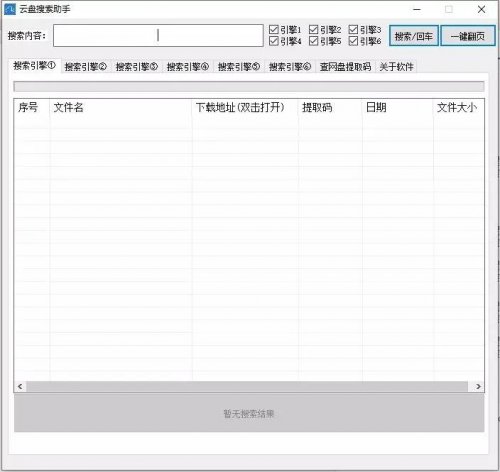This screenshot has height=472, width=500.
Task: Open the 关于软件 tab
Action: pos(396,67)
